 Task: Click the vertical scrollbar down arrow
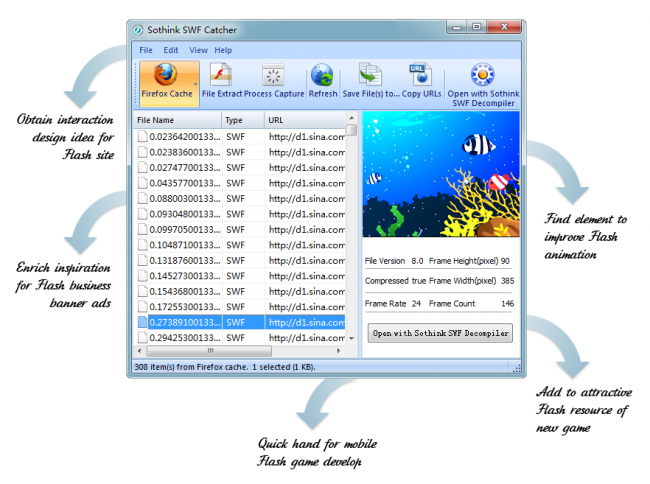click(352, 339)
